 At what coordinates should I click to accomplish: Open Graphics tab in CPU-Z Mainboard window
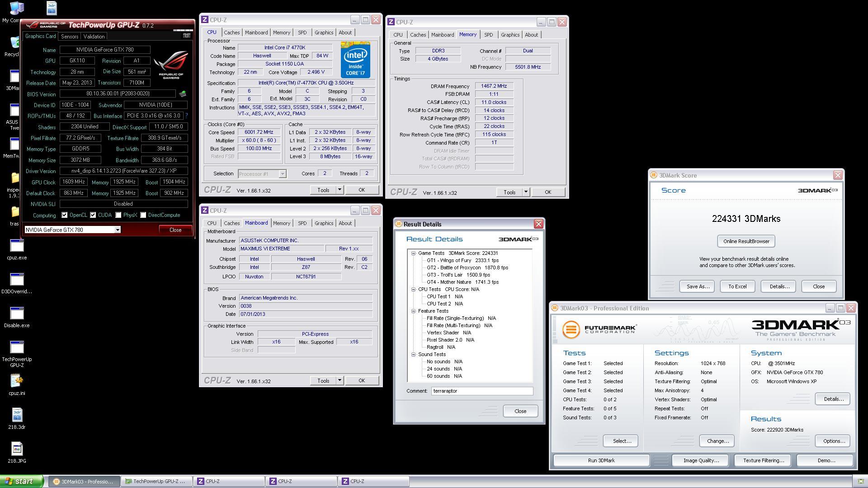tap(324, 223)
